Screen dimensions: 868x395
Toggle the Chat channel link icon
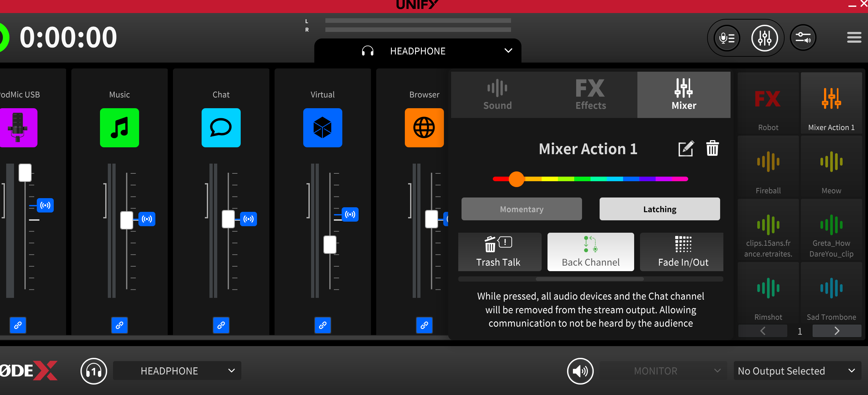(x=221, y=325)
